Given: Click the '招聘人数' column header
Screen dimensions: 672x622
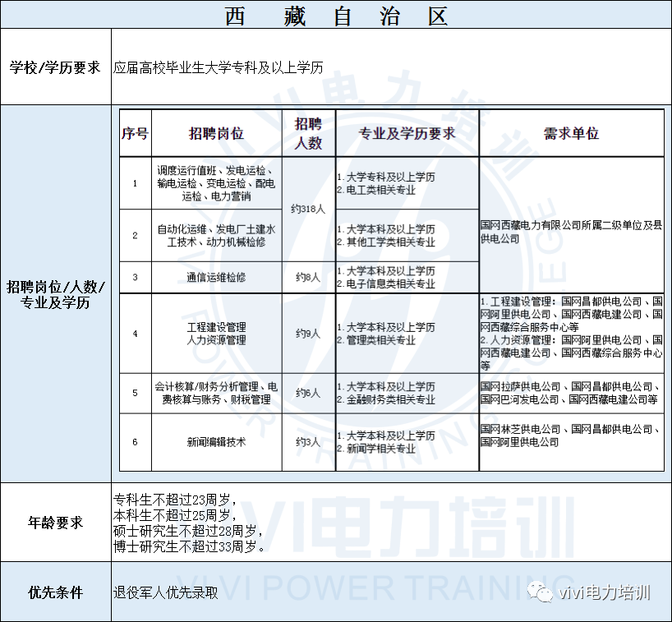Looking at the screenshot, I should [309, 133].
